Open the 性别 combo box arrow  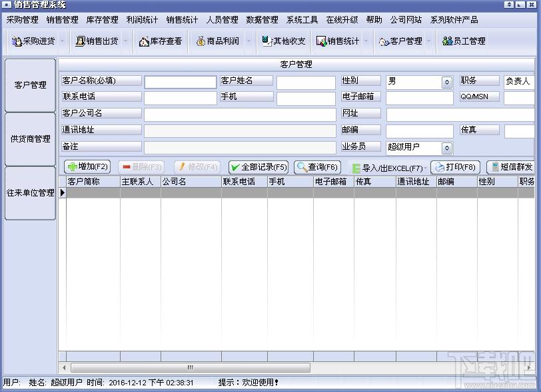[x=447, y=83]
